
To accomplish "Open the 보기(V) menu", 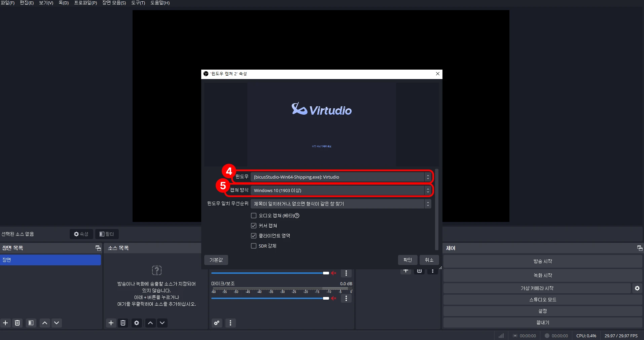I will pyautogui.click(x=46, y=3).
